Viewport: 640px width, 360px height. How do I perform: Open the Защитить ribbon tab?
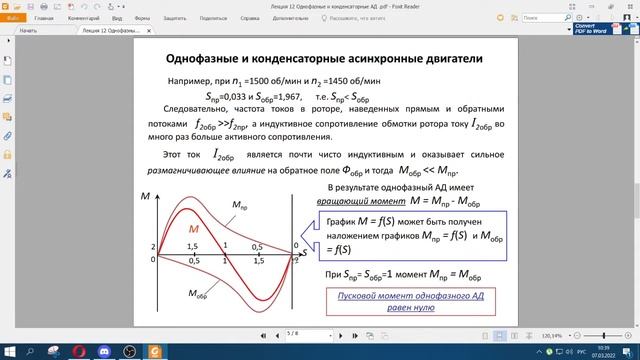tap(175, 18)
